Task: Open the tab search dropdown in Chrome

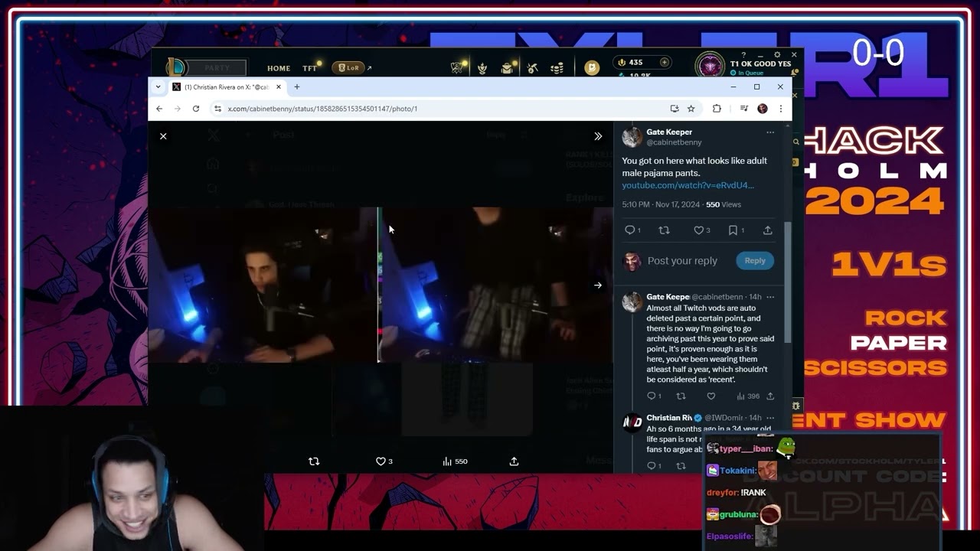Action: click(158, 86)
